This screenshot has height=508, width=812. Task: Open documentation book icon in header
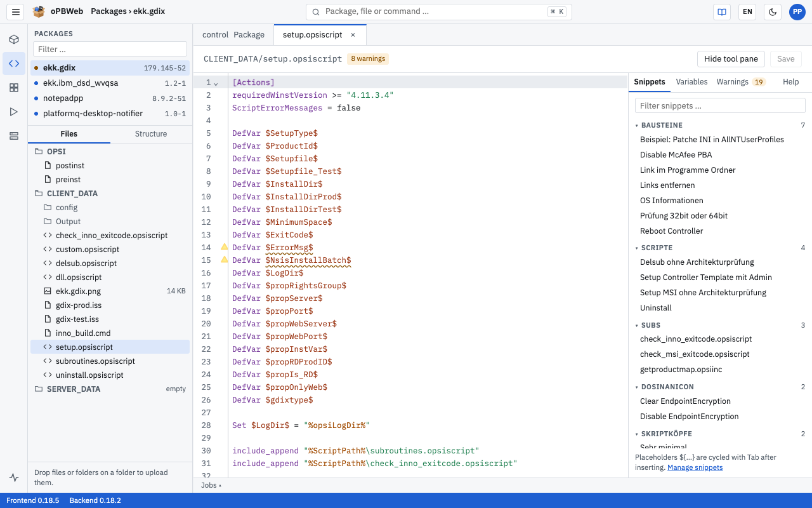[722, 11]
